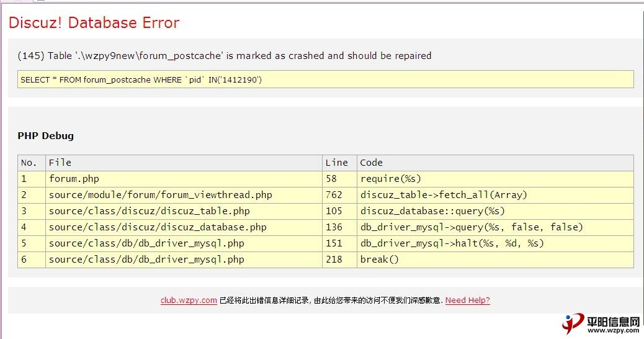
Task: Click row number 1 cell
Action: coord(32,179)
